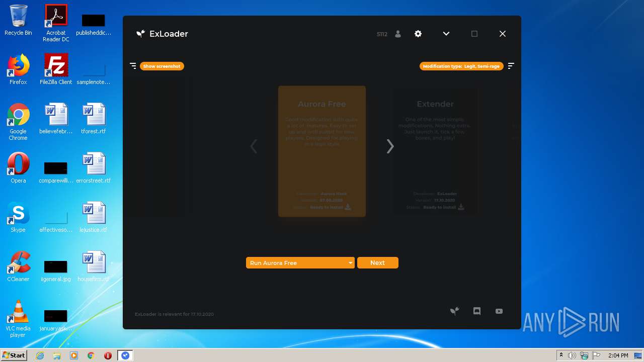Open CCleaner desktop shortcut
Image resolution: width=644 pixels, height=362 pixels.
click(x=18, y=266)
